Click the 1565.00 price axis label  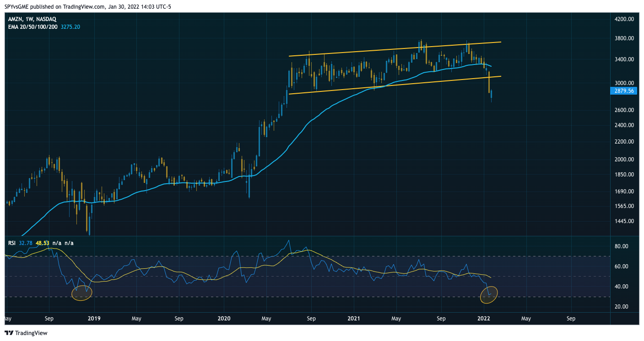[x=624, y=206]
